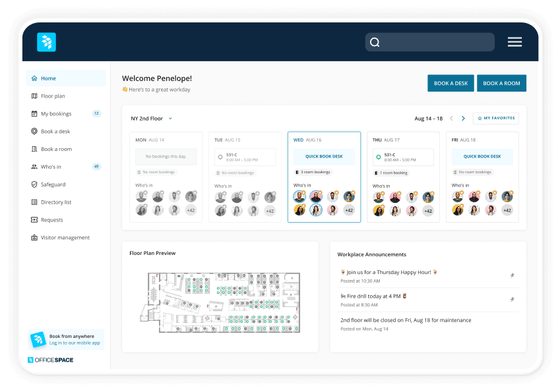Click QUICK BOOK DESK on Wednesday

click(324, 156)
